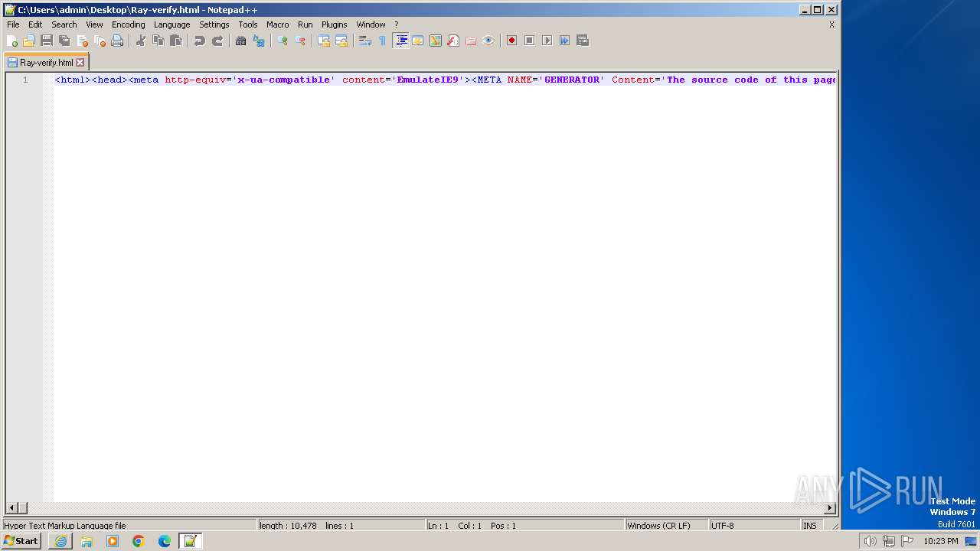Image resolution: width=980 pixels, height=551 pixels.
Task: Open the Run menu
Action: point(305,24)
